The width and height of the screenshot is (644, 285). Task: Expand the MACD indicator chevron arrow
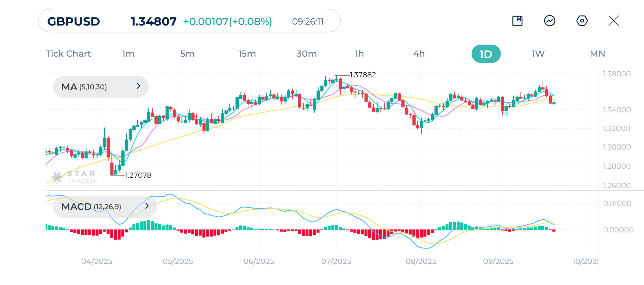pyautogui.click(x=147, y=206)
